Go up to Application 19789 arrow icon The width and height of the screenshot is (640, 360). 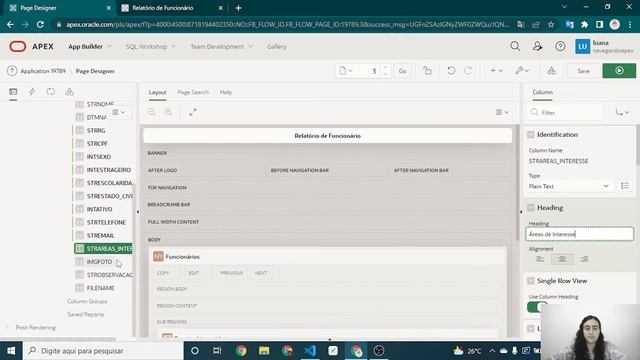(x=12, y=71)
